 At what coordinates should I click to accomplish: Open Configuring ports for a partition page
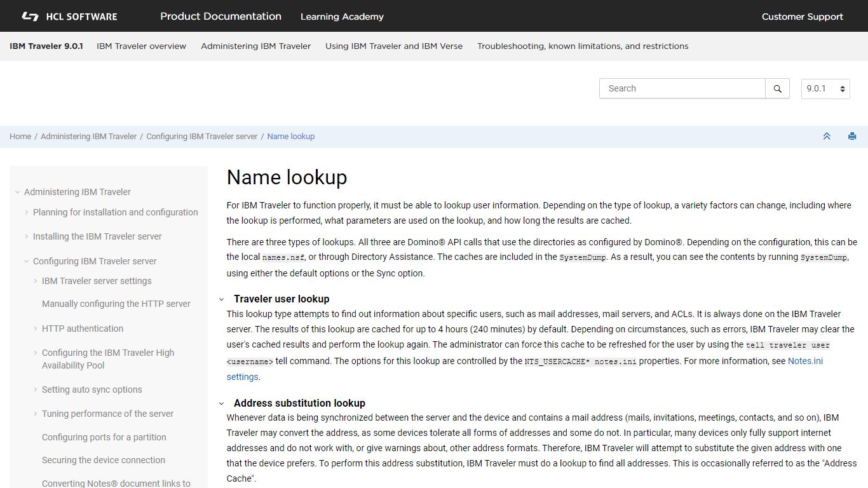point(104,437)
